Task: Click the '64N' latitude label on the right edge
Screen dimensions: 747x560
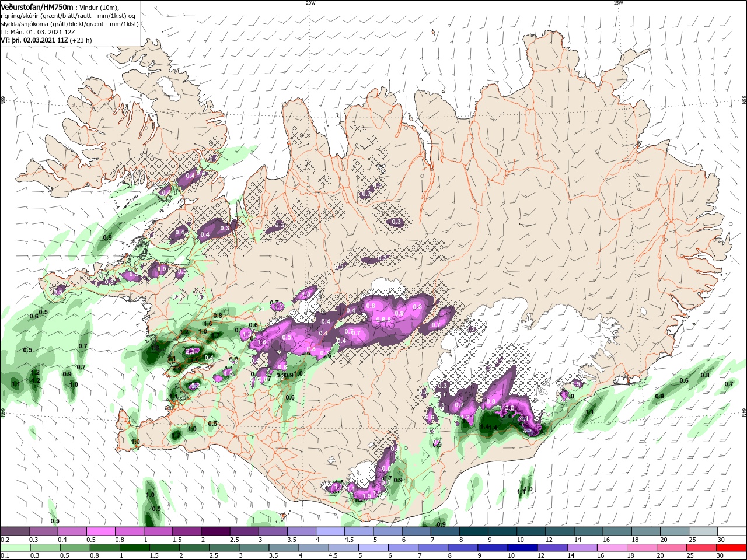Action: click(x=743, y=412)
